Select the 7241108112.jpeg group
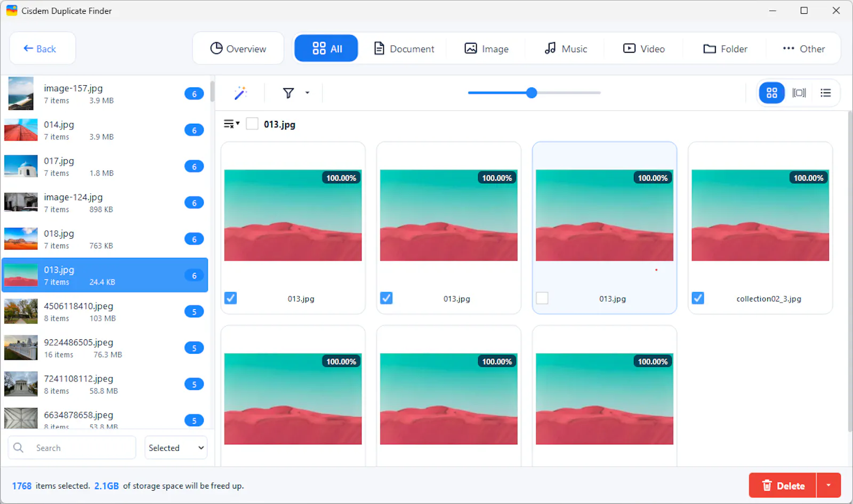 click(x=104, y=384)
